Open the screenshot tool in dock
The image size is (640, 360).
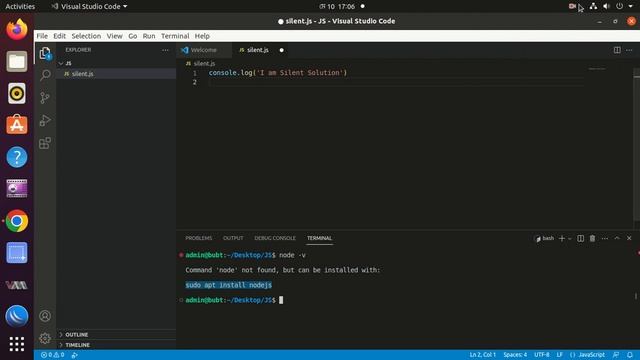click(17, 253)
